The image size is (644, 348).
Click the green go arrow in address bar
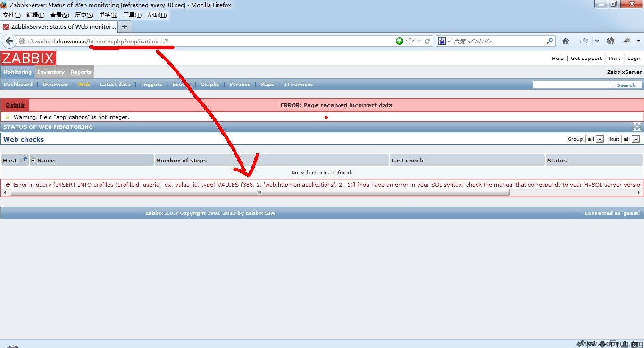pyautogui.click(x=400, y=41)
